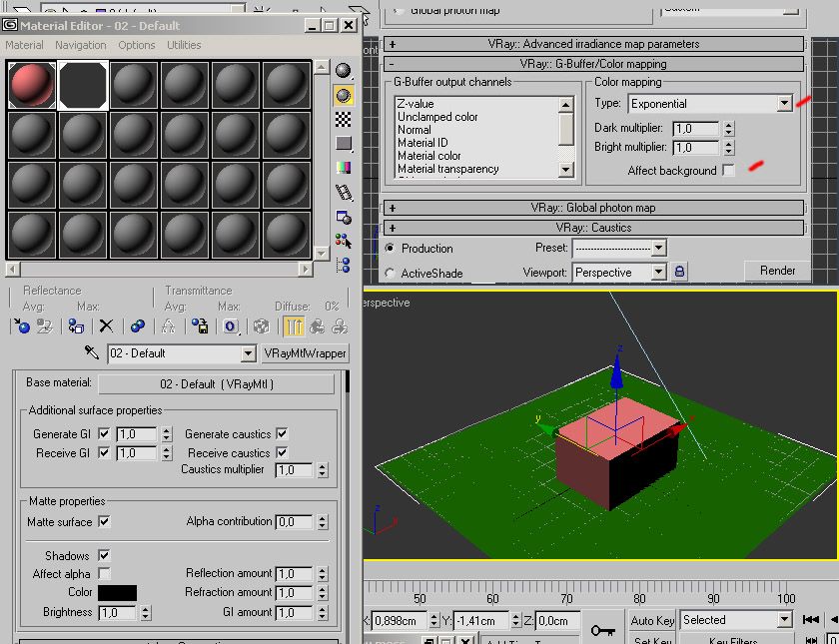Viewport: 839px width, 644px height.
Task: Select Z-value in G-Buffer channels list
Action: click(x=416, y=104)
